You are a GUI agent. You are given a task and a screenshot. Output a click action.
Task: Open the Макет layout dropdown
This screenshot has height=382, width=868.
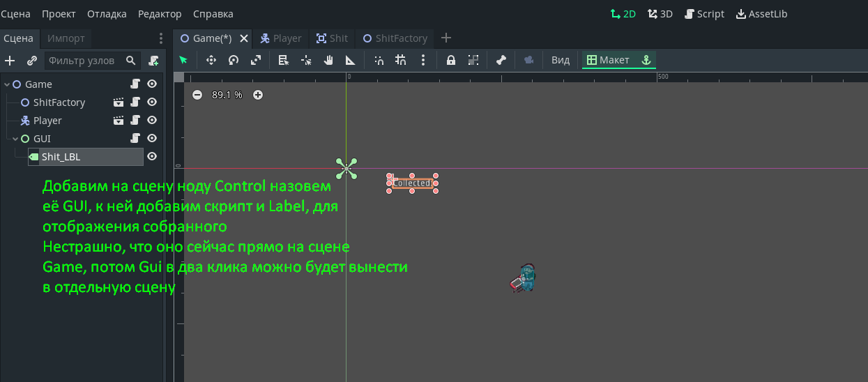tap(608, 60)
